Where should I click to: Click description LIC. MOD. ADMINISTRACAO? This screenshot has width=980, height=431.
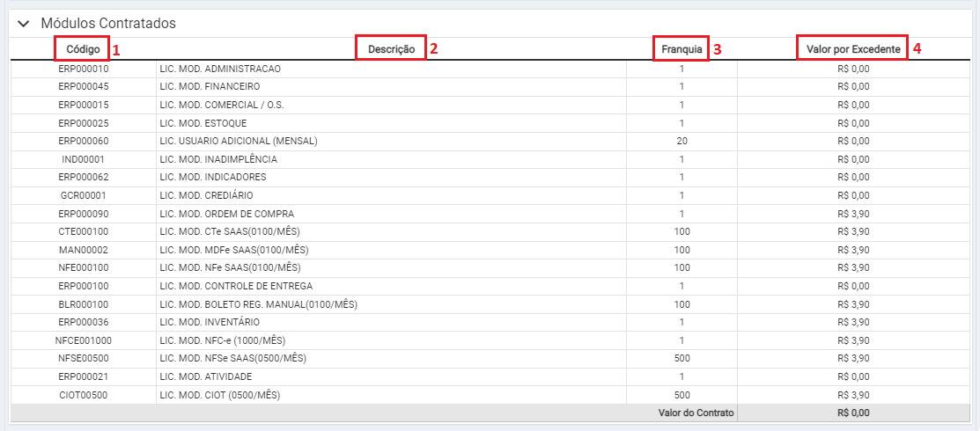pyautogui.click(x=220, y=68)
